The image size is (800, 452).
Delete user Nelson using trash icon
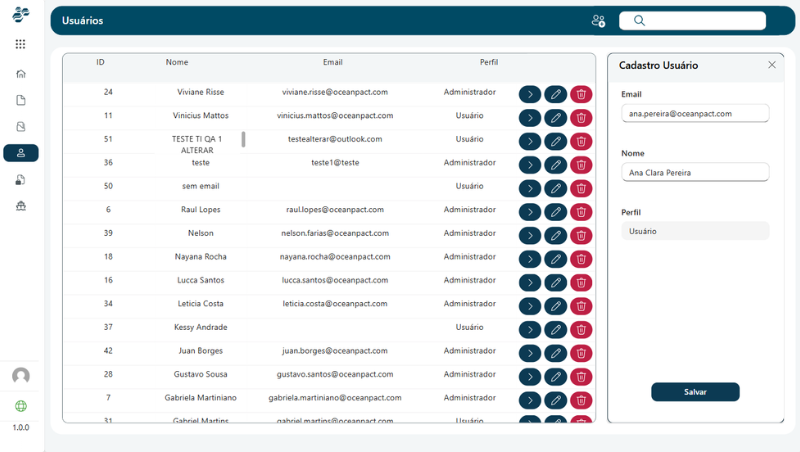581,234
